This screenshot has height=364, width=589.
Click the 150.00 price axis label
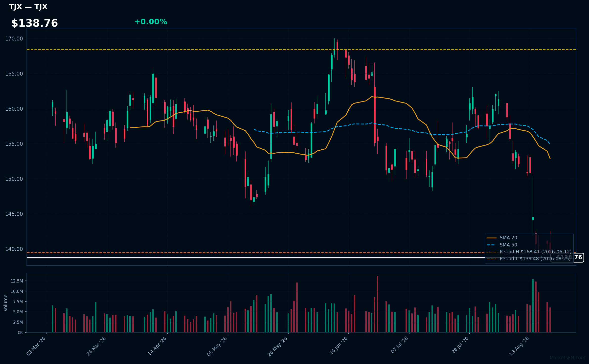click(x=14, y=179)
